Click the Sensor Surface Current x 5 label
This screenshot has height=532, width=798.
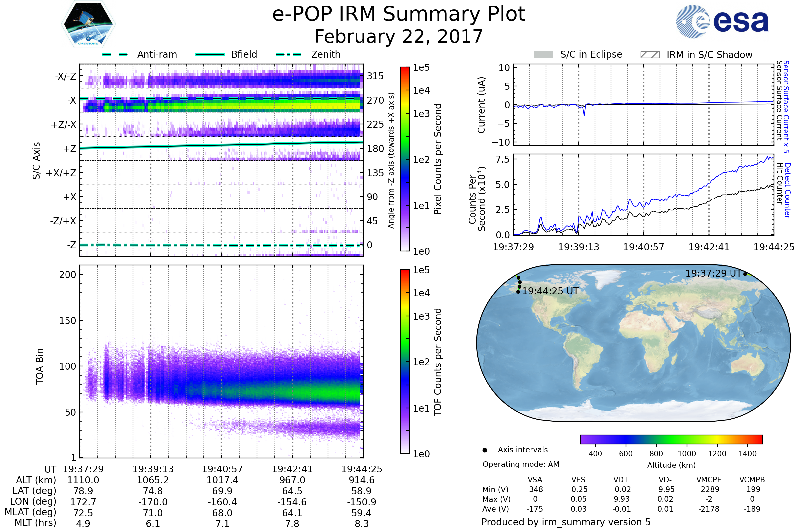click(x=786, y=106)
